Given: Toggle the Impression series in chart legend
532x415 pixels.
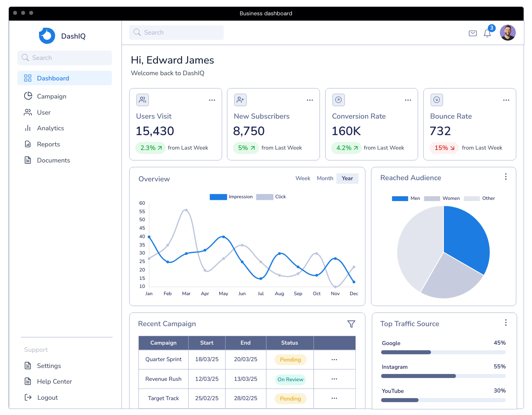Looking at the screenshot, I should (x=231, y=197).
